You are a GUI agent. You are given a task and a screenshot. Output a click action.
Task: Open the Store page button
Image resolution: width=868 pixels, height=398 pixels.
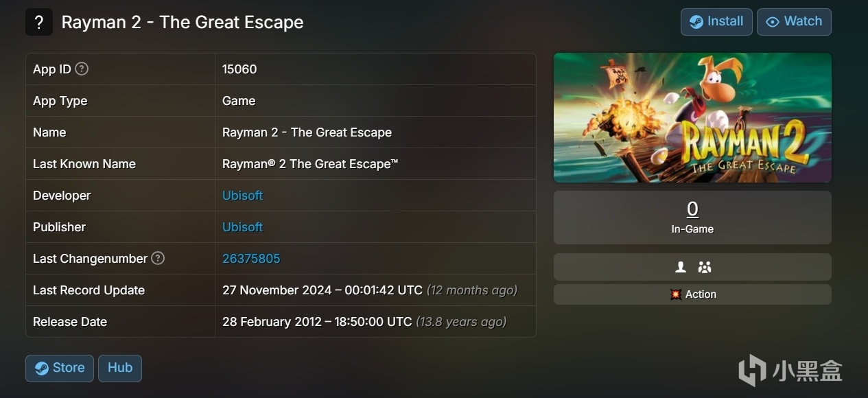60,368
